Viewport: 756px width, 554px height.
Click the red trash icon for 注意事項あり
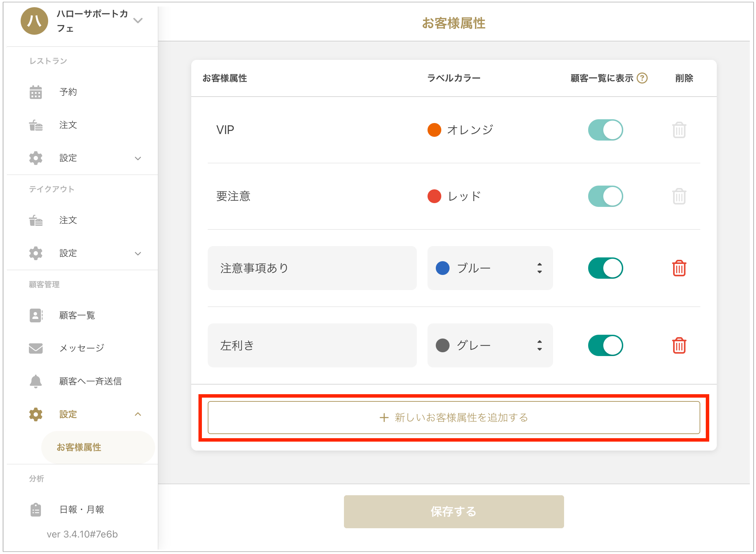pos(679,268)
